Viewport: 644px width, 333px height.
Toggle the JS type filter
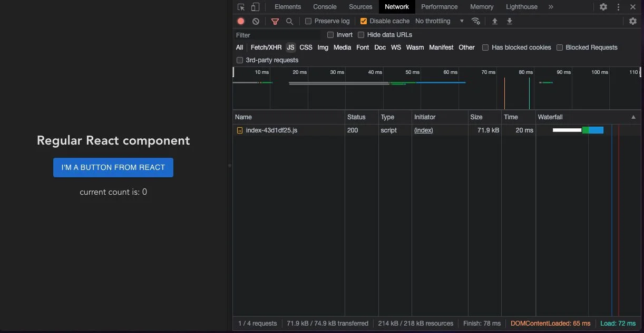[290, 47]
